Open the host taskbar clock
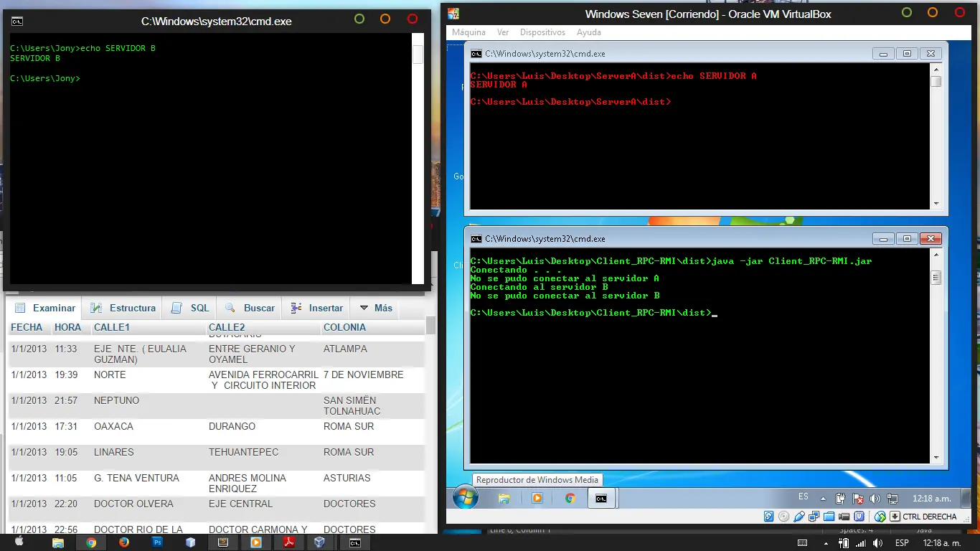The height and width of the screenshot is (551, 980). tap(942, 543)
